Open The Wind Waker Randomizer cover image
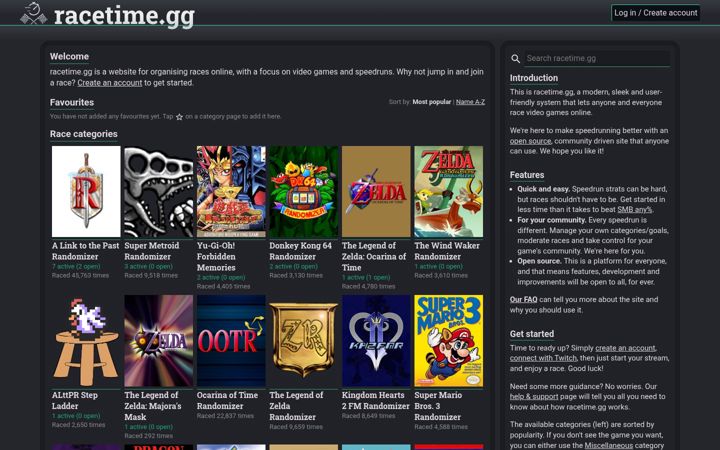 click(x=449, y=191)
